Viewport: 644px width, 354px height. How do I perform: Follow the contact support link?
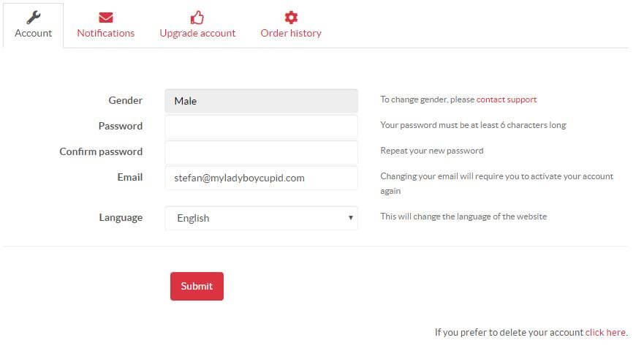(x=507, y=99)
